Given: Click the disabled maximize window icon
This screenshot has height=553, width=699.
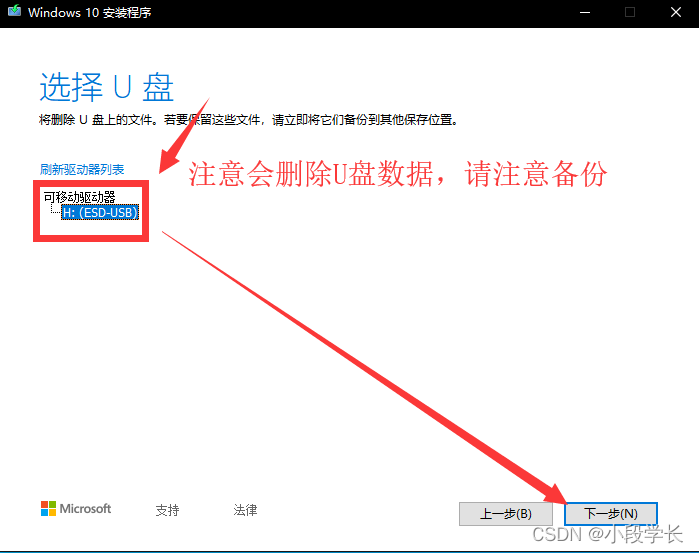Looking at the screenshot, I should [630, 12].
